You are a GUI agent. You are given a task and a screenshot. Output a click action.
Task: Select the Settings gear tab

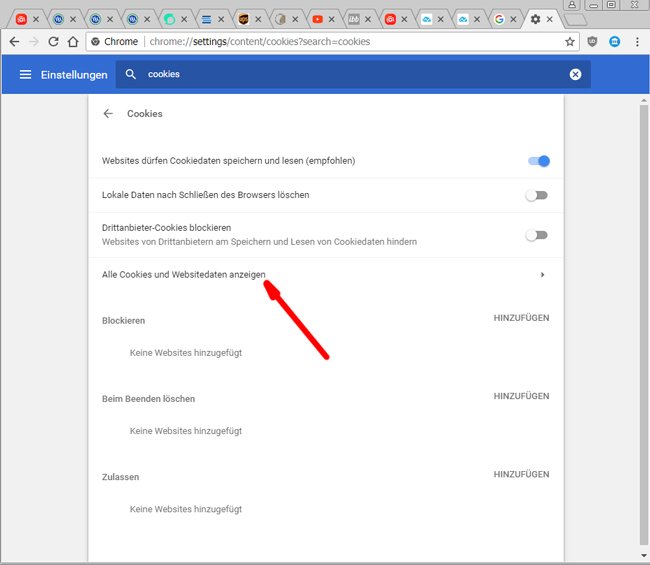pos(535,19)
